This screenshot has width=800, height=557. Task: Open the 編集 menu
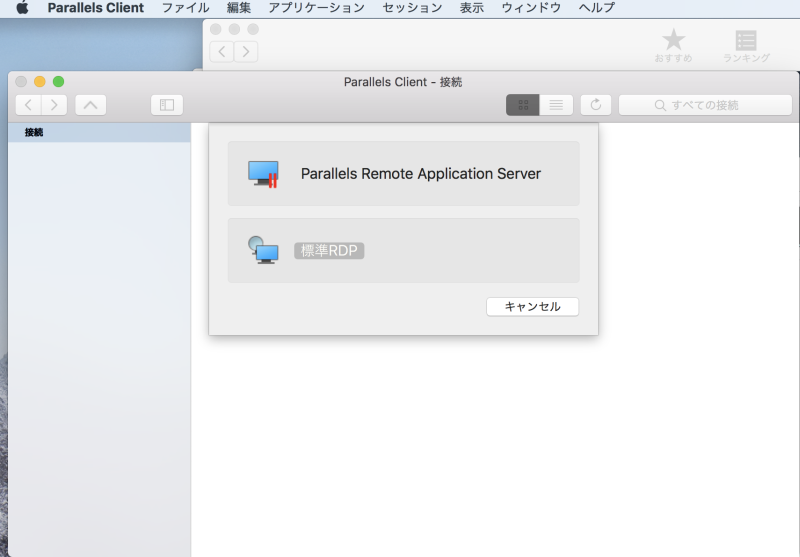(239, 8)
